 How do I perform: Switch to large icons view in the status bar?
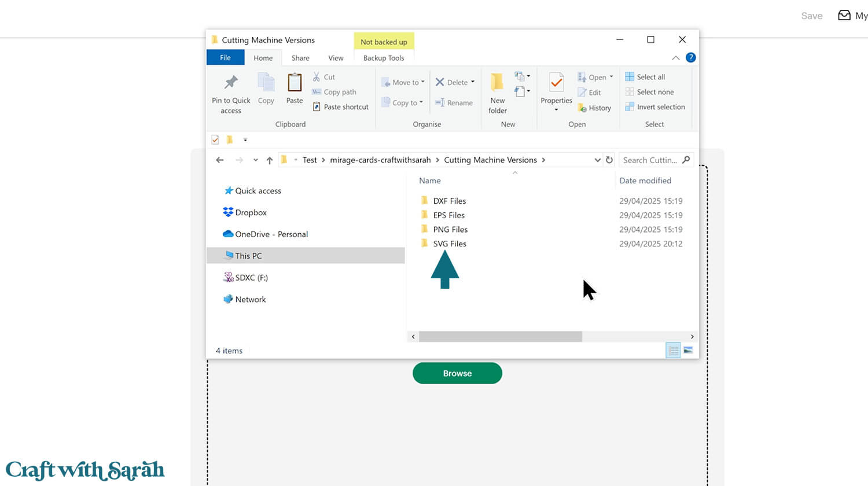pyautogui.click(x=688, y=350)
